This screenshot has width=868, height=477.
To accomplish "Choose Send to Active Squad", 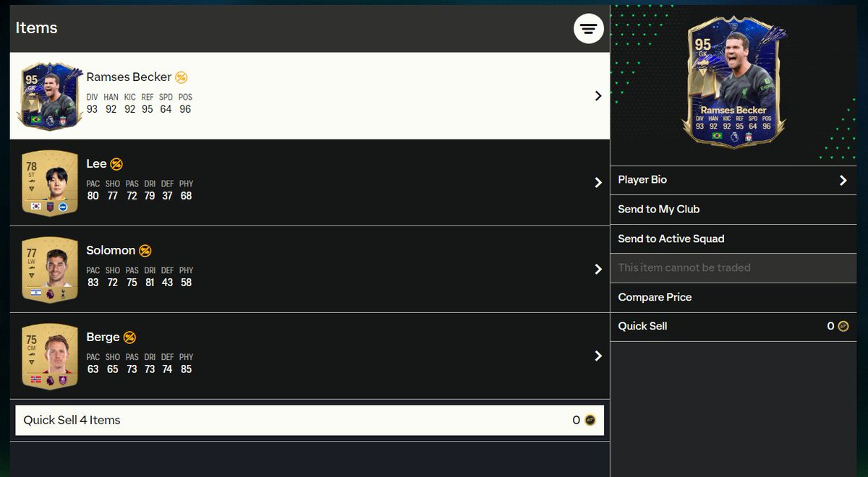I will [733, 239].
